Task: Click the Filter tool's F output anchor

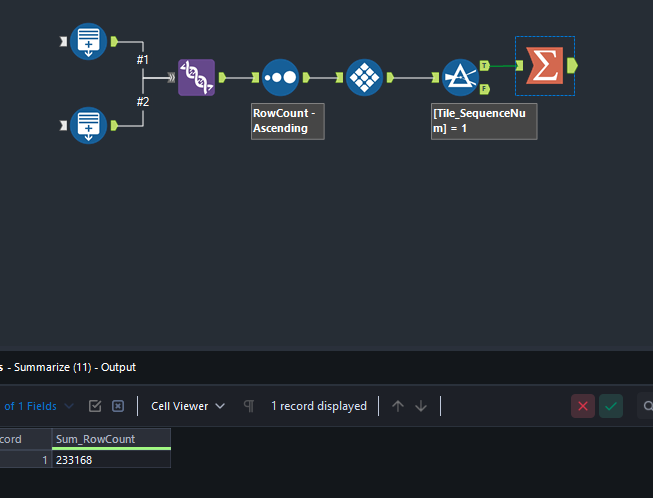Action: pyautogui.click(x=484, y=89)
